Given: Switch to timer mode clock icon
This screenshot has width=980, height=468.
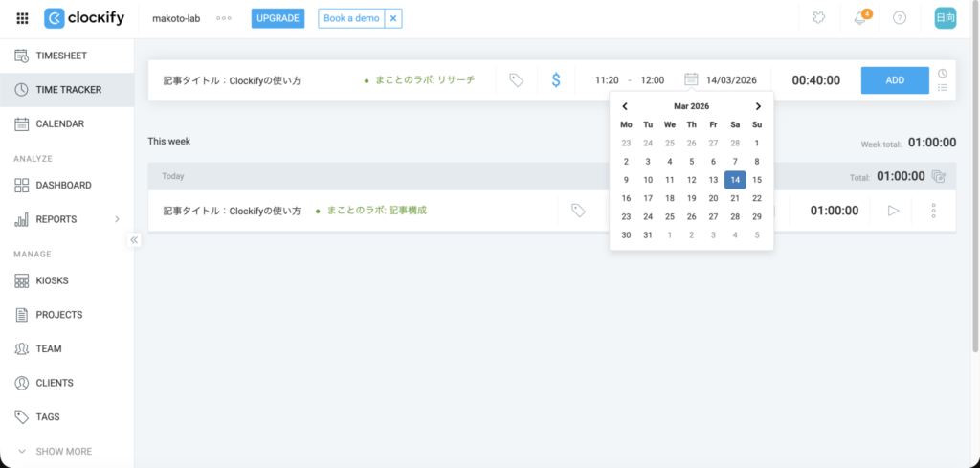Looking at the screenshot, I should click(x=943, y=74).
